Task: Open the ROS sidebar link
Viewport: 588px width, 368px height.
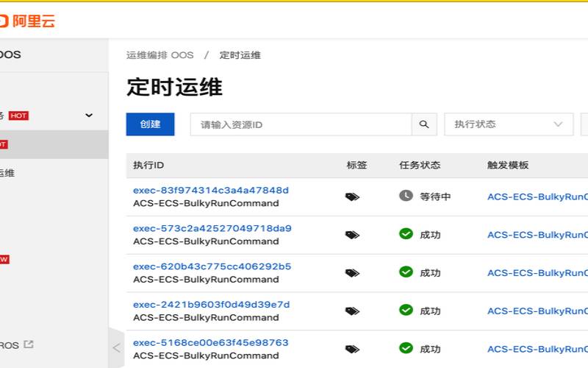Action: point(10,345)
